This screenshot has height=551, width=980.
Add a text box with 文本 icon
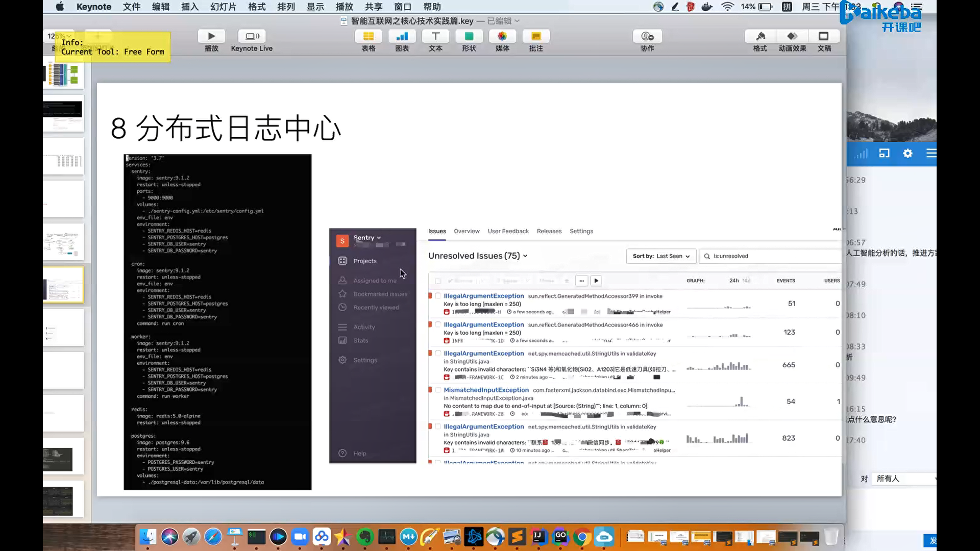click(435, 36)
